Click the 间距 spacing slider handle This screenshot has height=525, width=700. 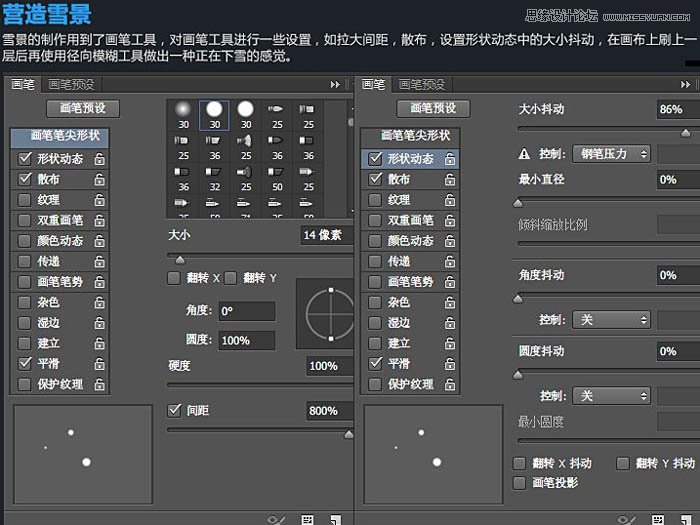click(x=349, y=434)
